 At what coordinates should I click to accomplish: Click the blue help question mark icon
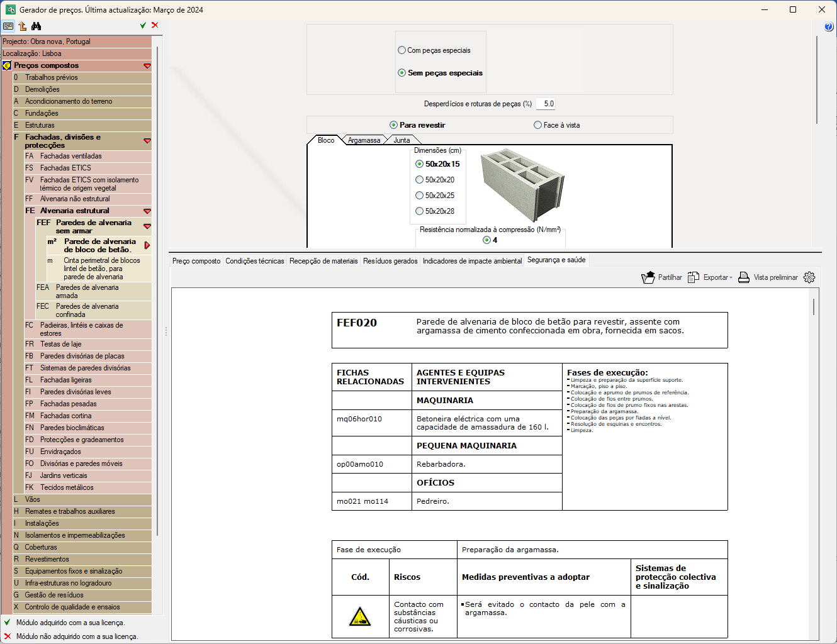[x=828, y=26]
